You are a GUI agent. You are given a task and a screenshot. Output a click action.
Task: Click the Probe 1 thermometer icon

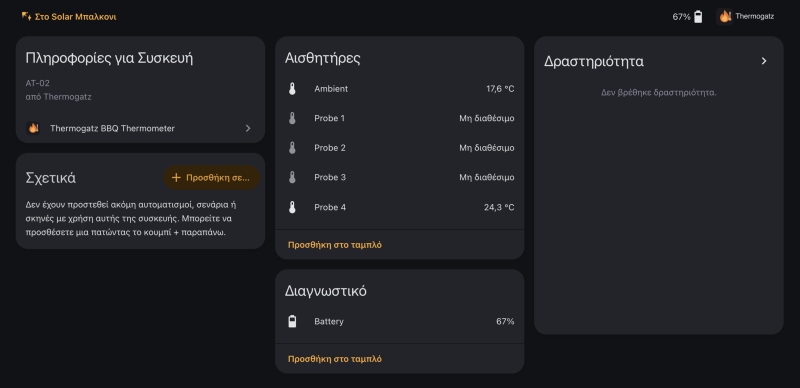(292, 118)
